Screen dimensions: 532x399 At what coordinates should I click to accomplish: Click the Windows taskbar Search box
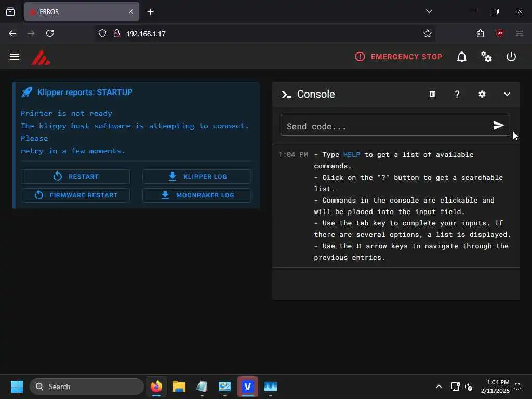(87, 387)
